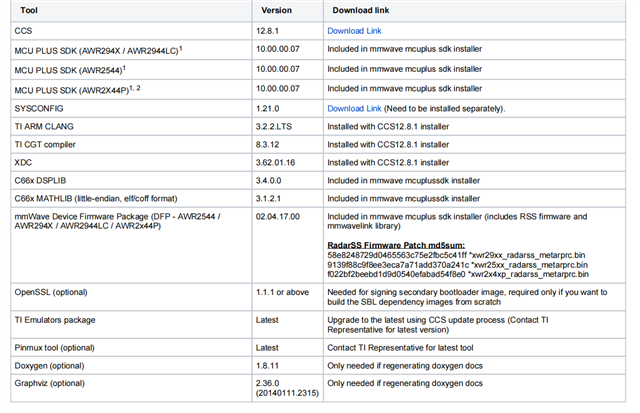Click 'RadarSS Firmware Patch md5sum:' heading
The width and height of the screenshot is (640, 413).
[x=396, y=245]
